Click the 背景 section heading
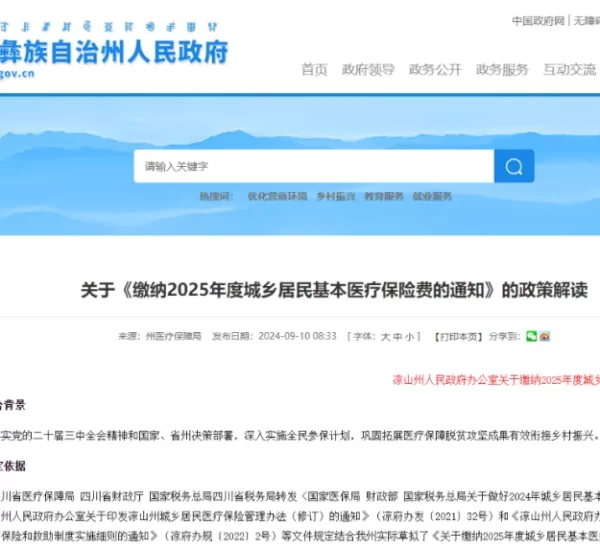The image size is (600, 550). tap(13, 405)
